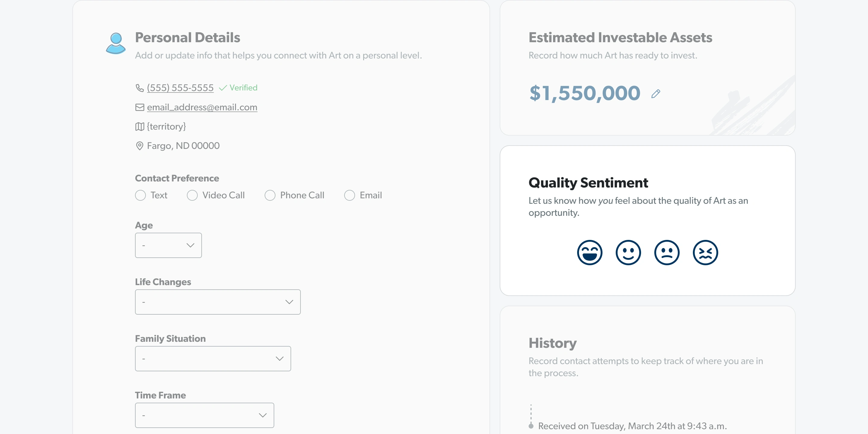The width and height of the screenshot is (868, 434).
Task: Click the (555) 555-5555 phone link
Action: coord(180,88)
